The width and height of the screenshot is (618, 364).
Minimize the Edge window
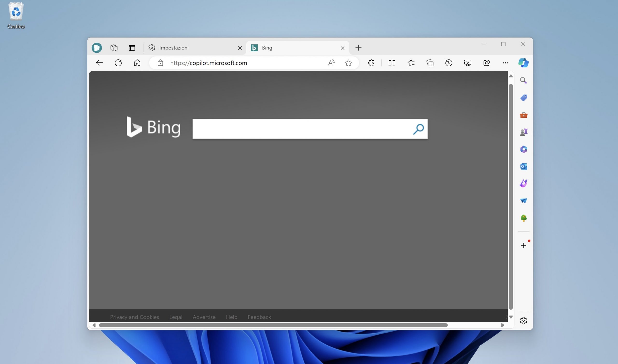coord(484,44)
